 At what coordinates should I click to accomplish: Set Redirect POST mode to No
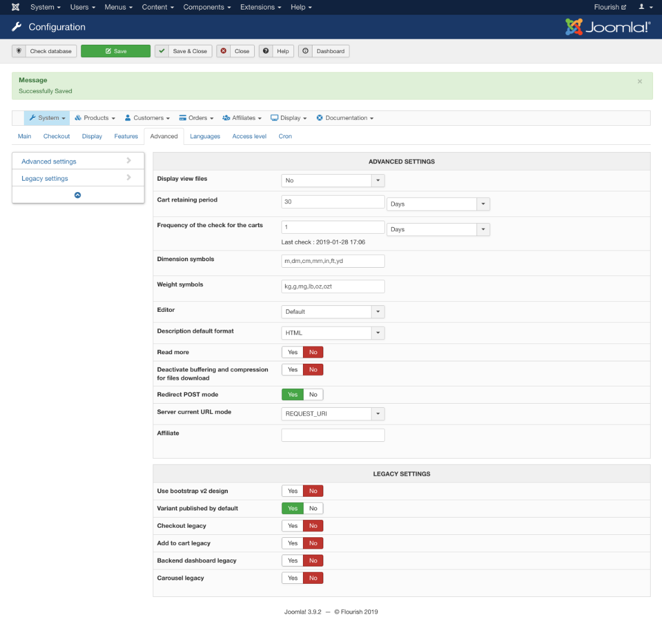point(313,395)
